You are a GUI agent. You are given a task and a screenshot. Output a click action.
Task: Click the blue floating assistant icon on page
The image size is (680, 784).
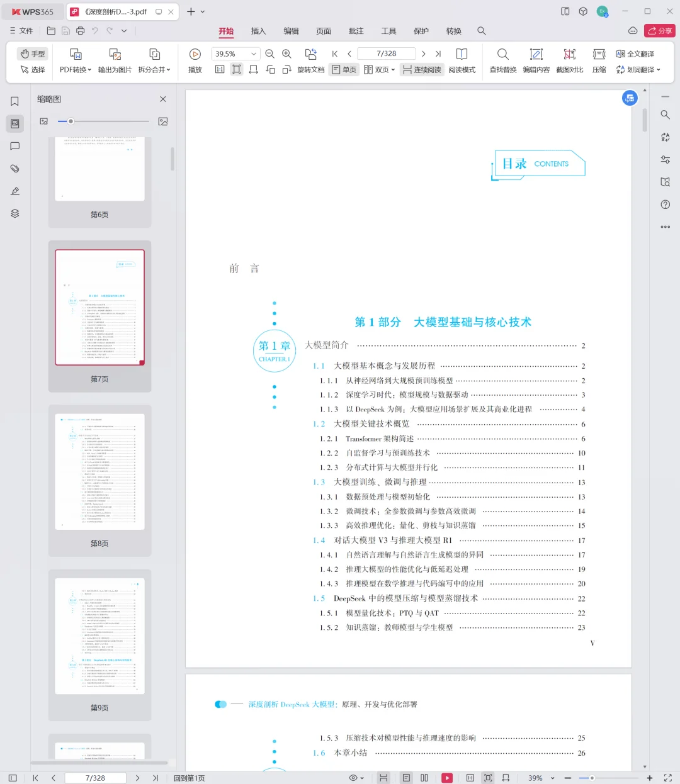[630, 98]
